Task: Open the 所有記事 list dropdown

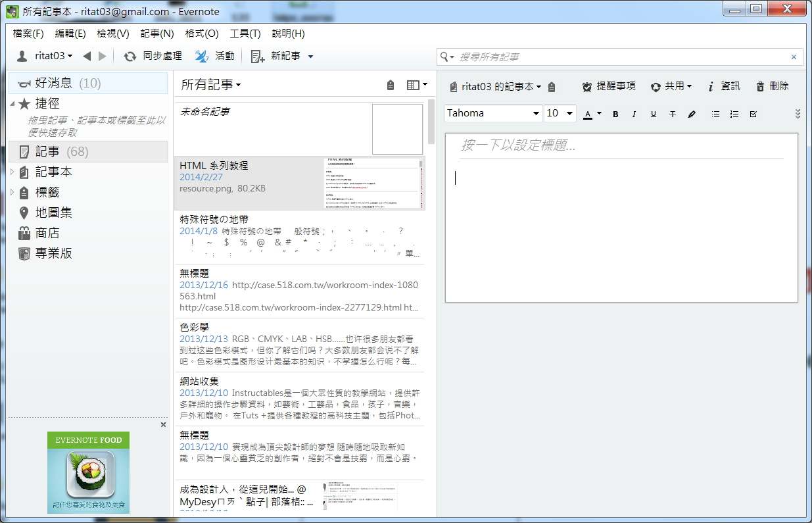Action: coord(211,85)
